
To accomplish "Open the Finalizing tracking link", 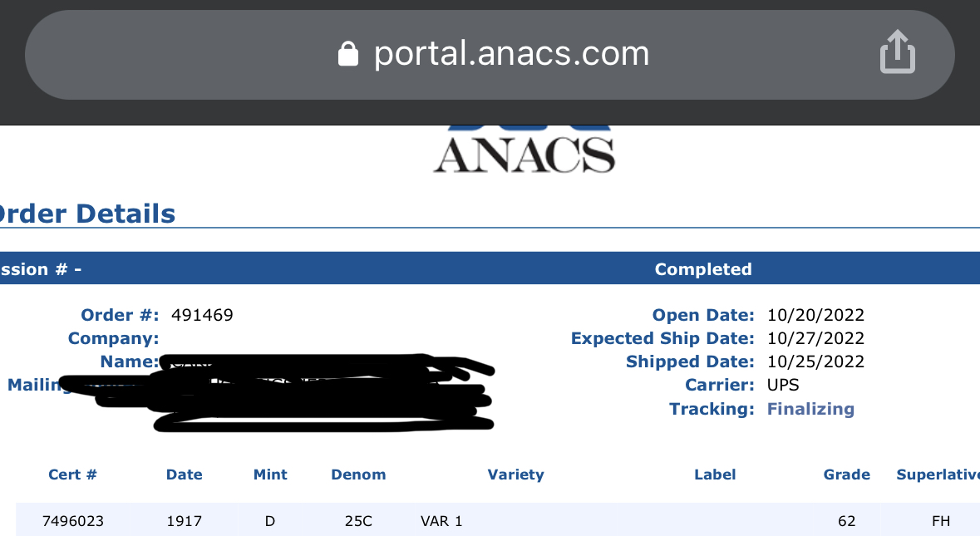I will point(810,409).
